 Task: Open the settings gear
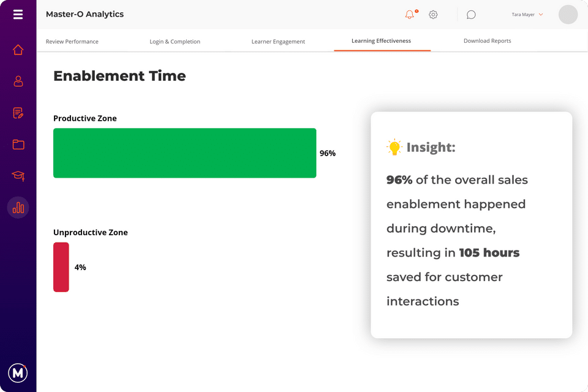tap(433, 15)
